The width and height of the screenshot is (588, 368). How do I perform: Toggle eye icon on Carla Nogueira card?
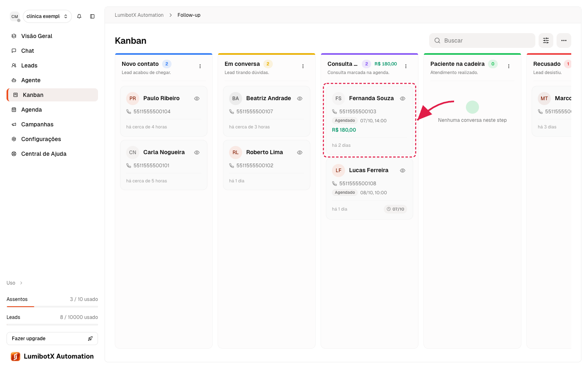point(197,153)
